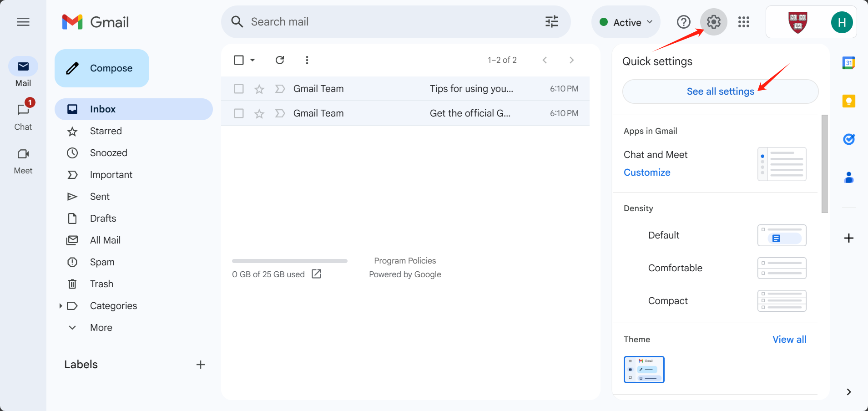Toggle the main menu hamburger icon
868x411 pixels.
point(23,22)
